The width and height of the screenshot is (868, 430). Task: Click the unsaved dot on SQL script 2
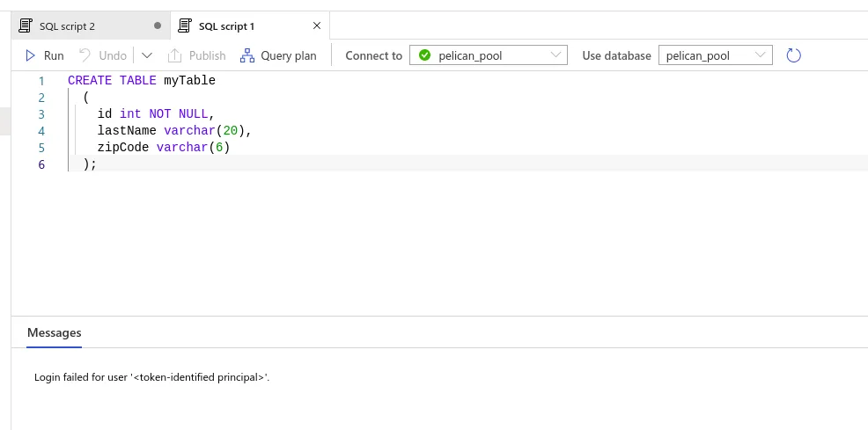click(158, 26)
